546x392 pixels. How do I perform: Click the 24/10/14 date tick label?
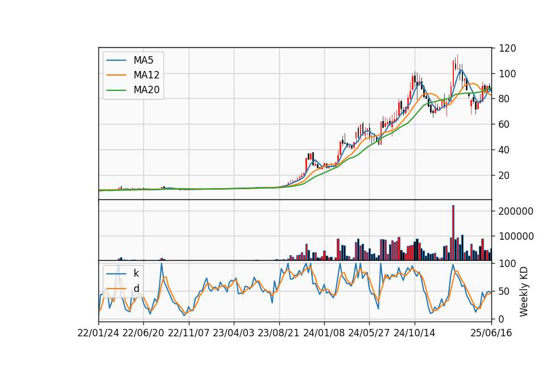pyautogui.click(x=415, y=333)
